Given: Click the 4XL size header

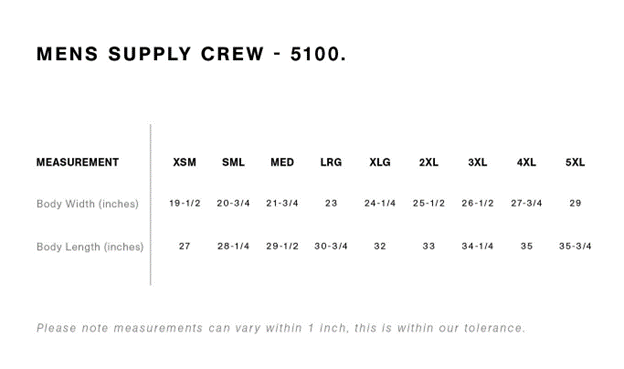Looking at the screenshot, I should [x=526, y=162].
